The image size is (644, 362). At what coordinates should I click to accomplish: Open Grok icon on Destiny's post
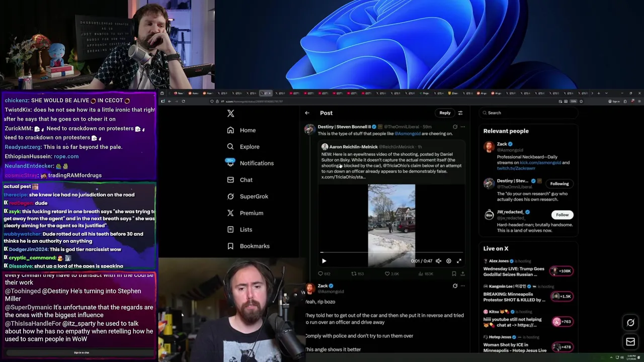pos(455,127)
